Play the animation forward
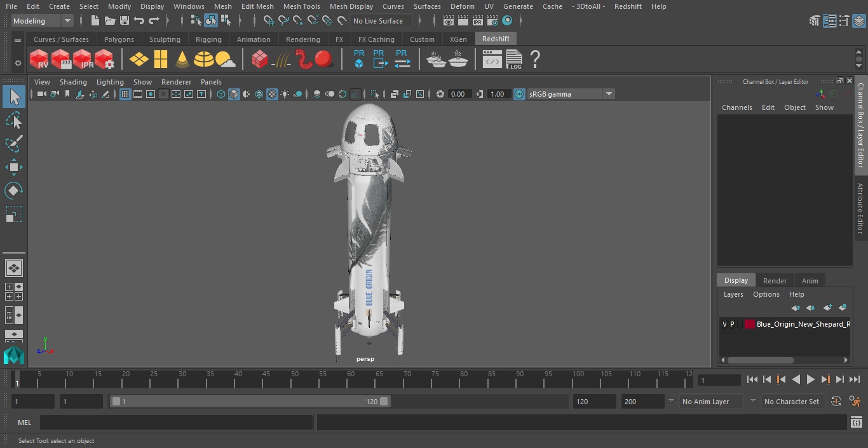868x448 pixels. [x=810, y=379]
